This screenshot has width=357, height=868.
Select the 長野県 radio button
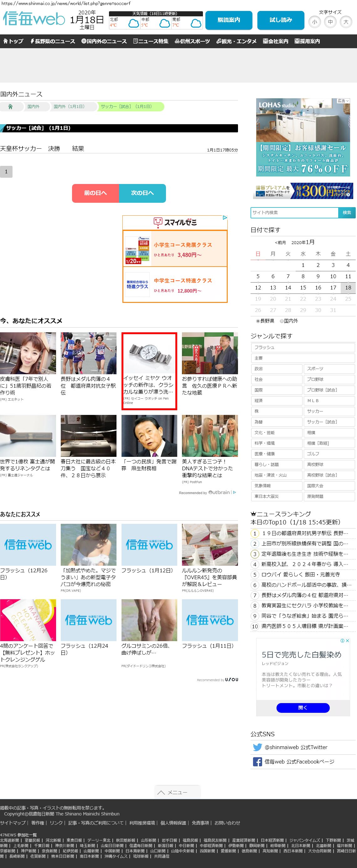(x=258, y=321)
